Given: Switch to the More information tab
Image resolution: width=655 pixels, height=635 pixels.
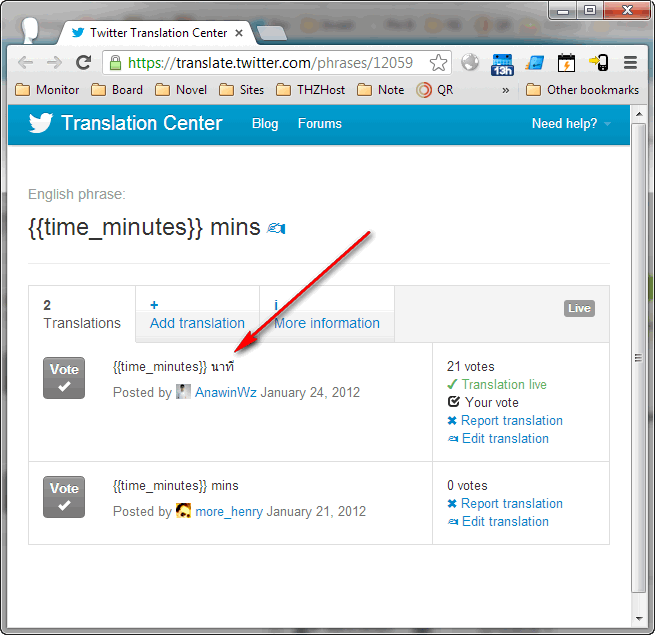Looking at the screenshot, I should 327,314.
